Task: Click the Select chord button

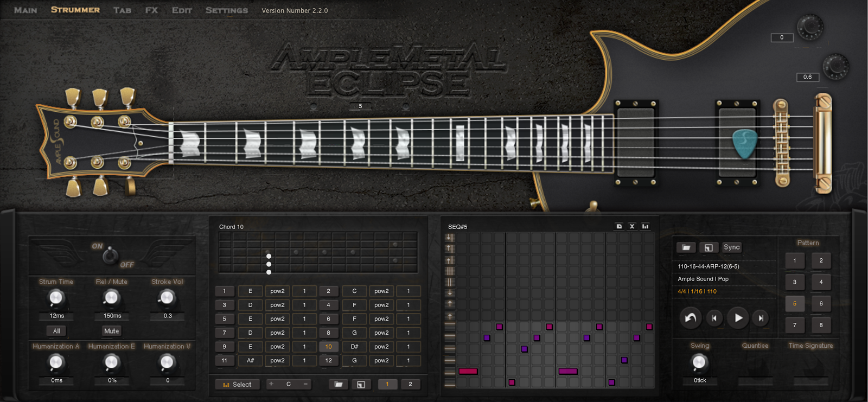Action: tap(238, 385)
